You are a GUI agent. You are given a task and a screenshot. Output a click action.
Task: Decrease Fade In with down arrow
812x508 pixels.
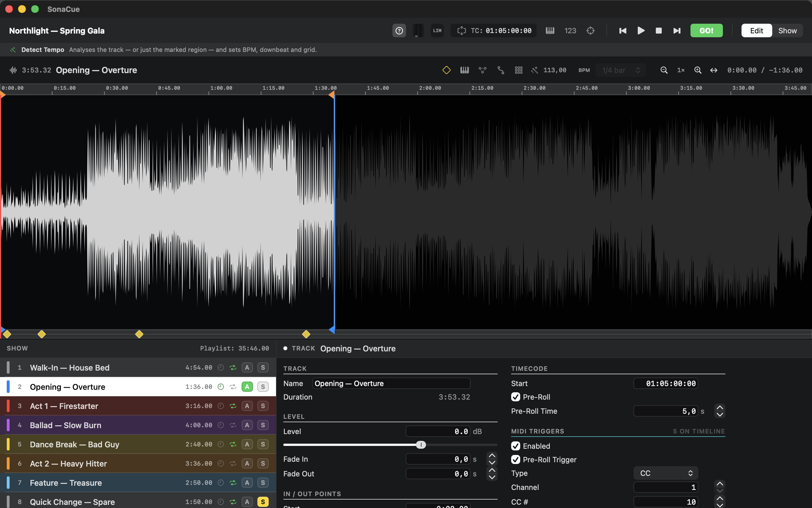pos(492,463)
